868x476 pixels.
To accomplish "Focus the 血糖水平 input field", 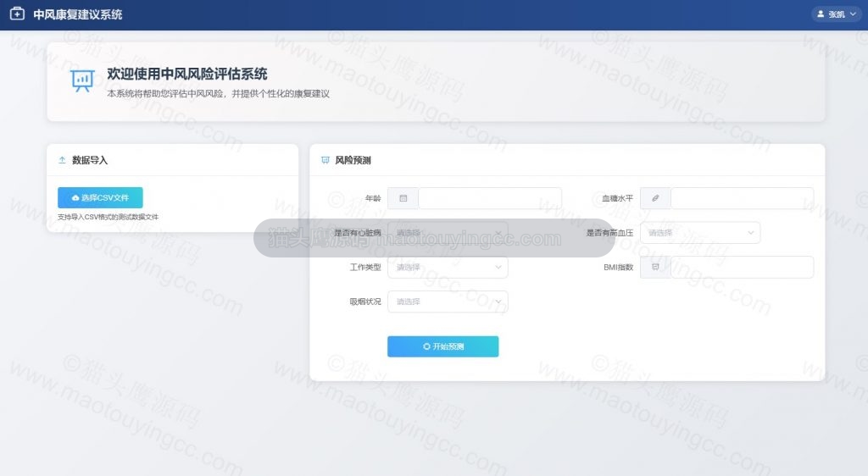I will pos(743,198).
